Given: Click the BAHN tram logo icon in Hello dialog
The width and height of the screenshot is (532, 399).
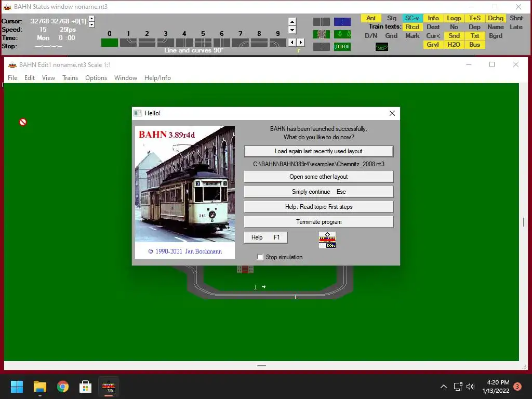Looking at the screenshot, I should coord(327,240).
